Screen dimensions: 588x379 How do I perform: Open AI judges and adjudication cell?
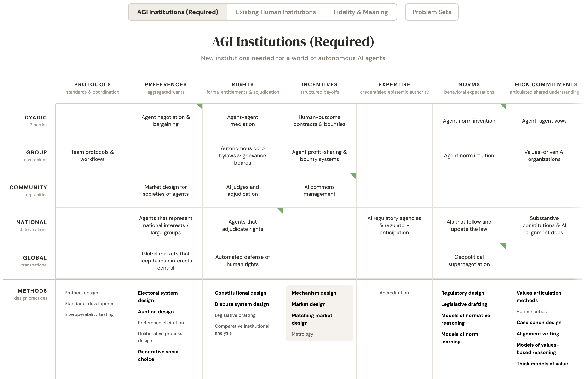coord(243,190)
